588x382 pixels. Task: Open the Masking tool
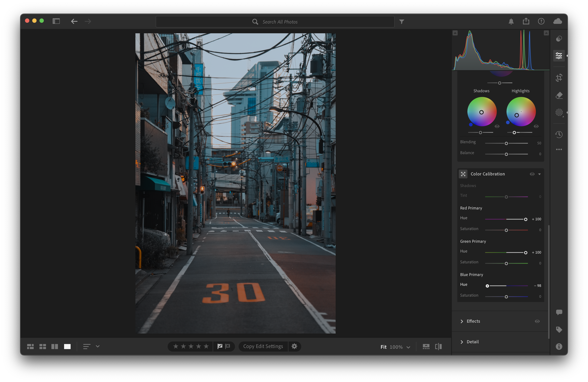(x=559, y=113)
